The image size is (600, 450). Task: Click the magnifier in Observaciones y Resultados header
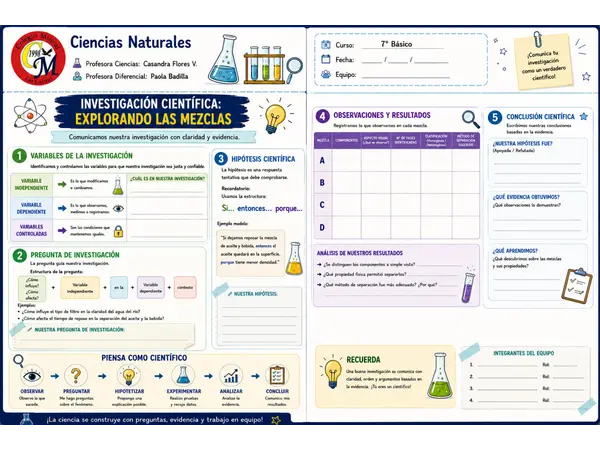pyautogui.click(x=470, y=119)
